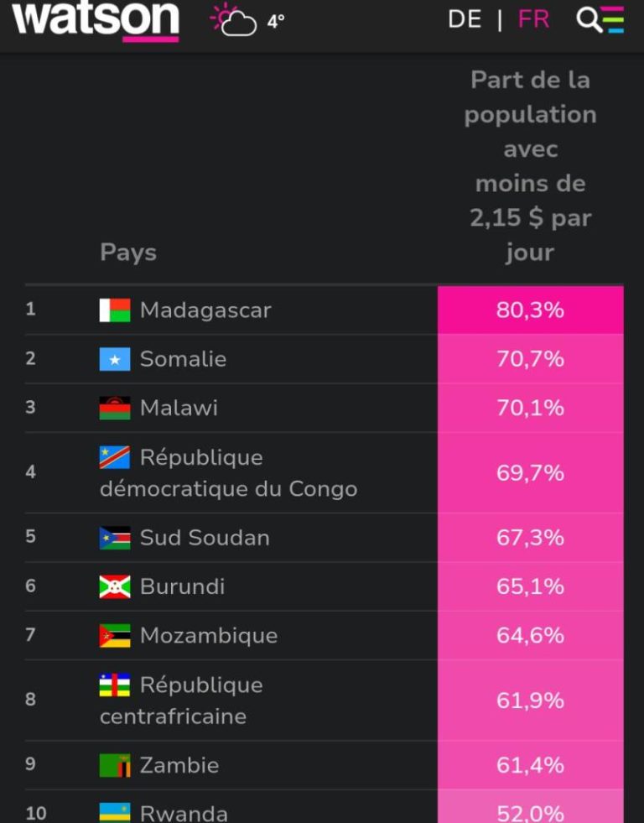Sort by the population share column header
Viewport: 644px width, 823px height.
pos(530,166)
